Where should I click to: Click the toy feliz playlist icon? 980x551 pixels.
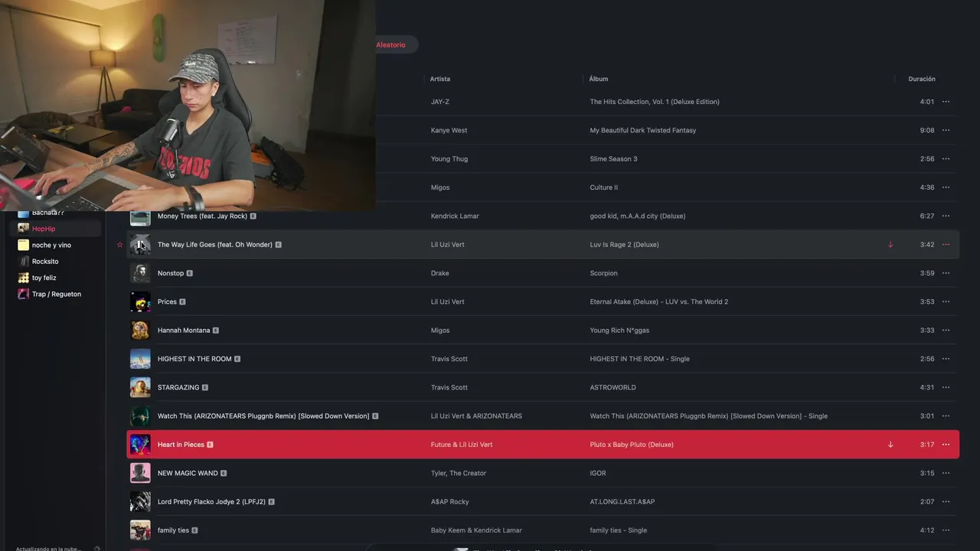point(23,278)
